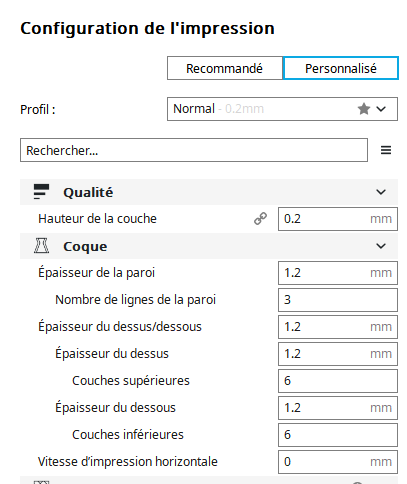Click the Qualité section header text
The height and width of the screenshot is (484, 407).
[88, 192]
